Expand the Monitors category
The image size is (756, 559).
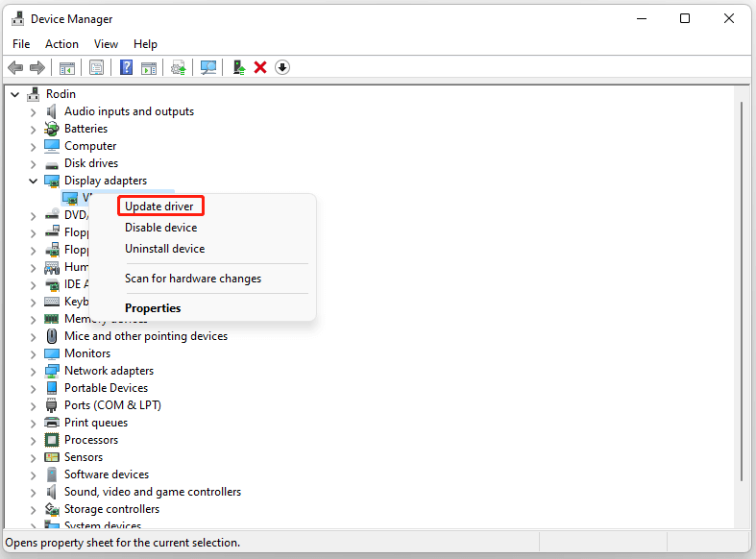pos(33,354)
